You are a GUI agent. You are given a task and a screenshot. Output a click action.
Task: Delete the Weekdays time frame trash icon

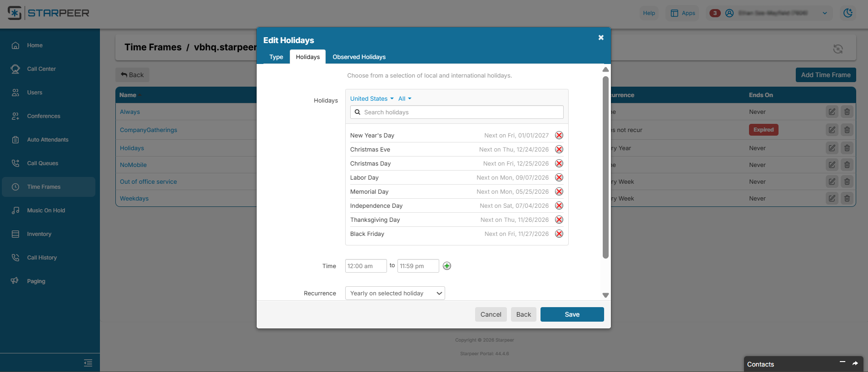[x=847, y=198]
